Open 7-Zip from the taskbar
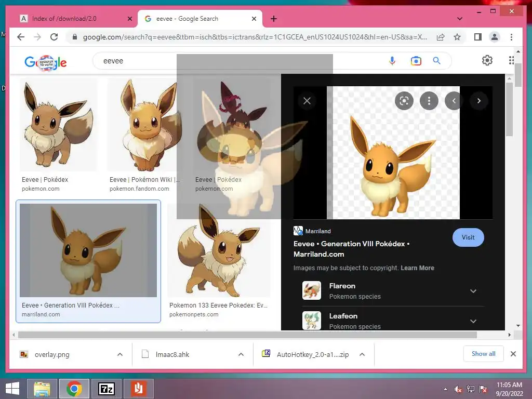 point(106,389)
